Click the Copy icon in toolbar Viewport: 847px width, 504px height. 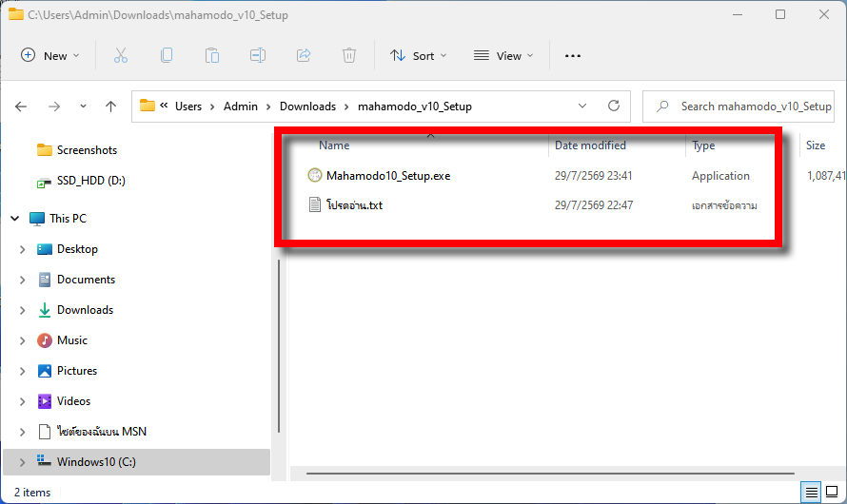pos(167,55)
